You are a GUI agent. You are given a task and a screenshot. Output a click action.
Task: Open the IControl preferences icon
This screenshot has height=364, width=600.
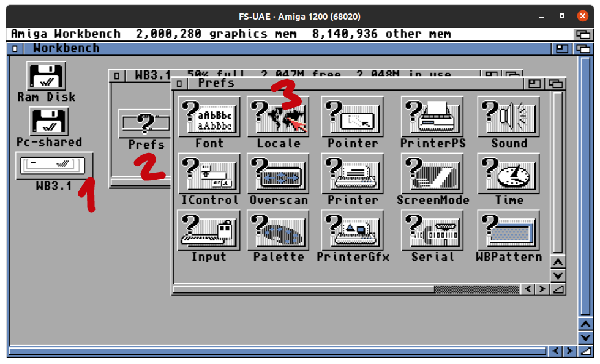tap(209, 173)
